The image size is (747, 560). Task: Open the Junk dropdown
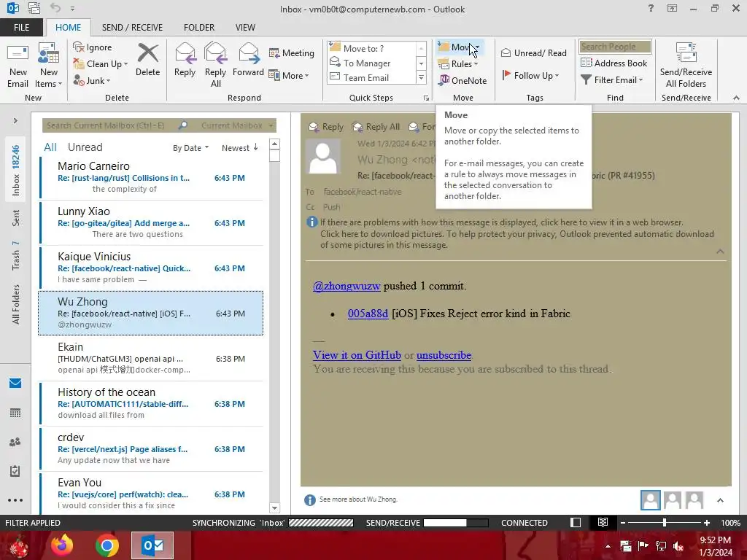point(91,80)
